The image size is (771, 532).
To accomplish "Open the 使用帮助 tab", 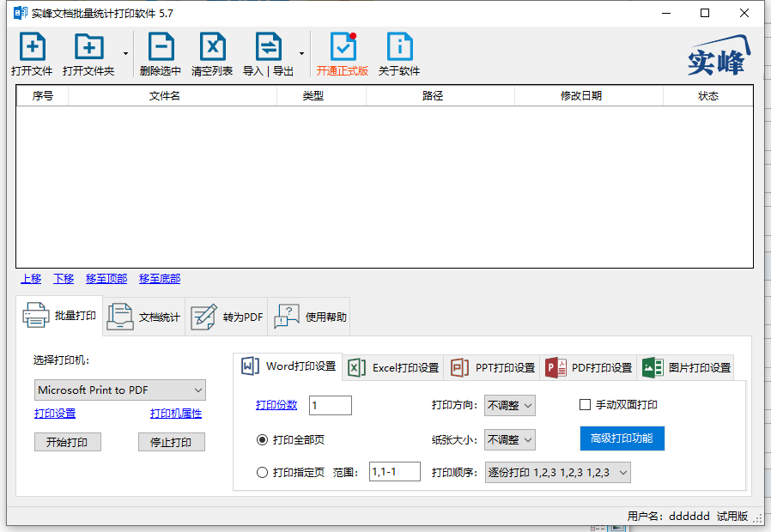I will tap(309, 317).
